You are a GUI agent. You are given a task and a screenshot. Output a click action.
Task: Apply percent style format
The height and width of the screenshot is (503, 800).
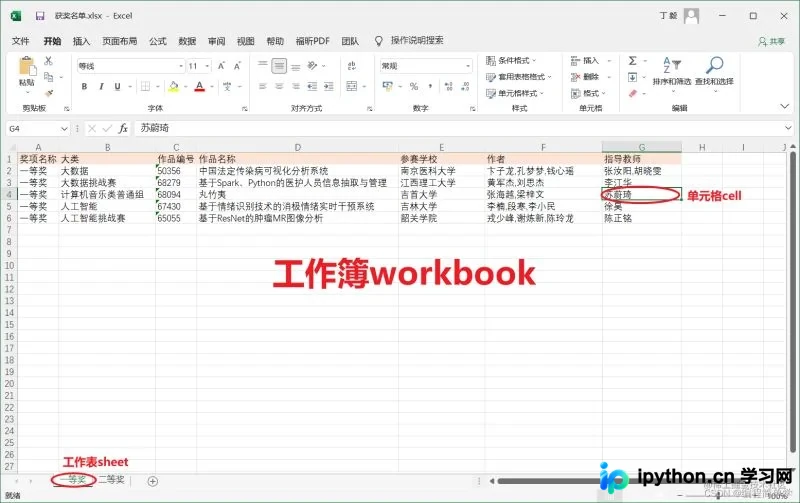click(x=414, y=87)
